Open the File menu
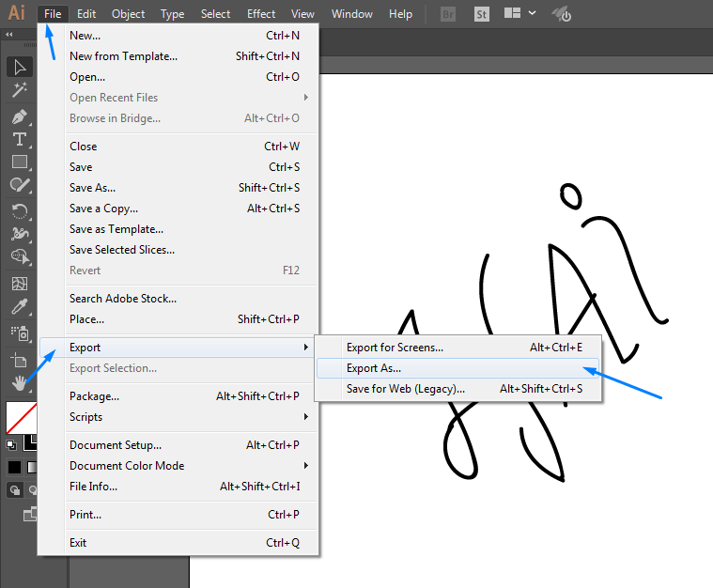The image size is (713, 588). 53,14
